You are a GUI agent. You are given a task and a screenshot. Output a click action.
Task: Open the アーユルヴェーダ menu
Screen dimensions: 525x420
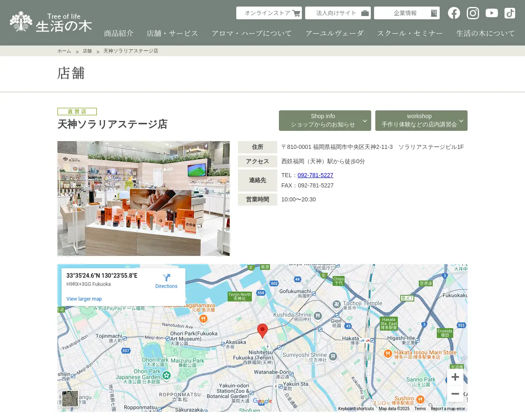point(335,33)
